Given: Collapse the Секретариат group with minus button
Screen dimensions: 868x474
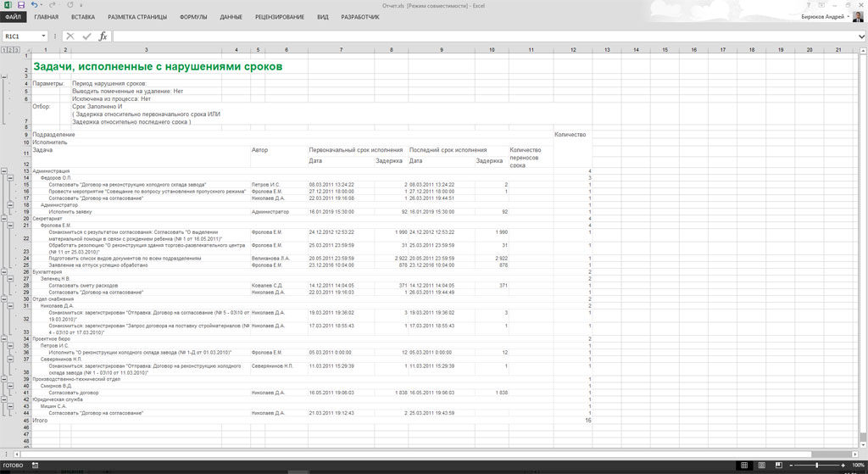Looking at the screenshot, I should coord(4,219).
